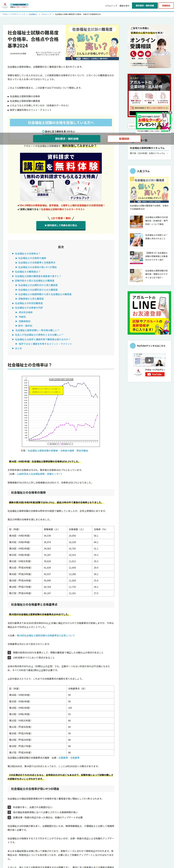Open コラムトップ in the header menu

point(111,6)
